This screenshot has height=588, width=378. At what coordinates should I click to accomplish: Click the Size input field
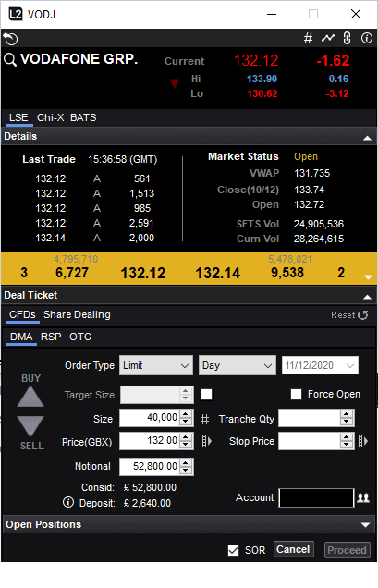(150, 417)
